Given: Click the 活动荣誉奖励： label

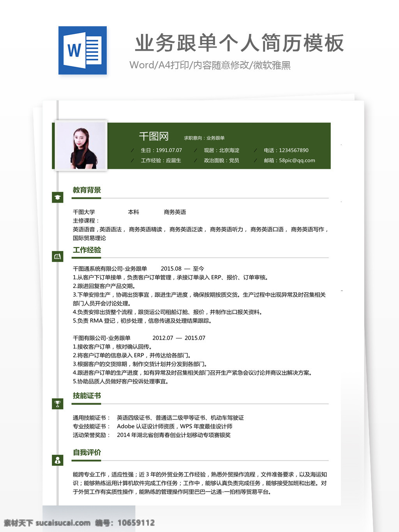Looking at the screenshot, I should tap(92, 435).
